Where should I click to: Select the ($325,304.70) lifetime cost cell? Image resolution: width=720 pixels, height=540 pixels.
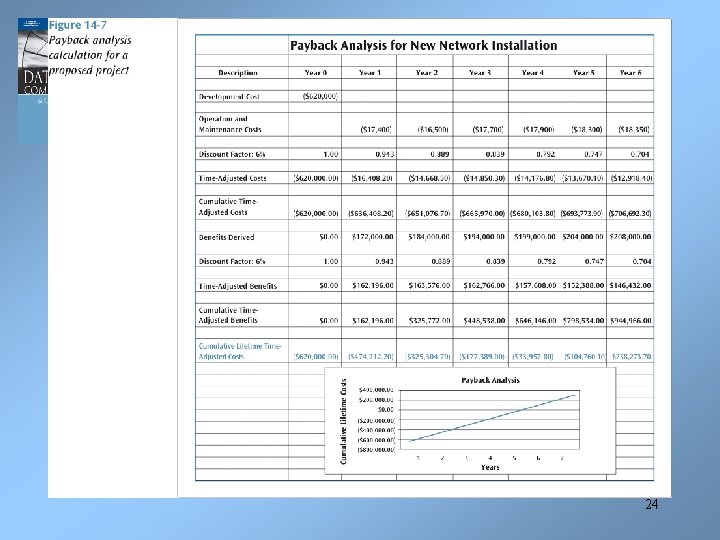(428, 357)
